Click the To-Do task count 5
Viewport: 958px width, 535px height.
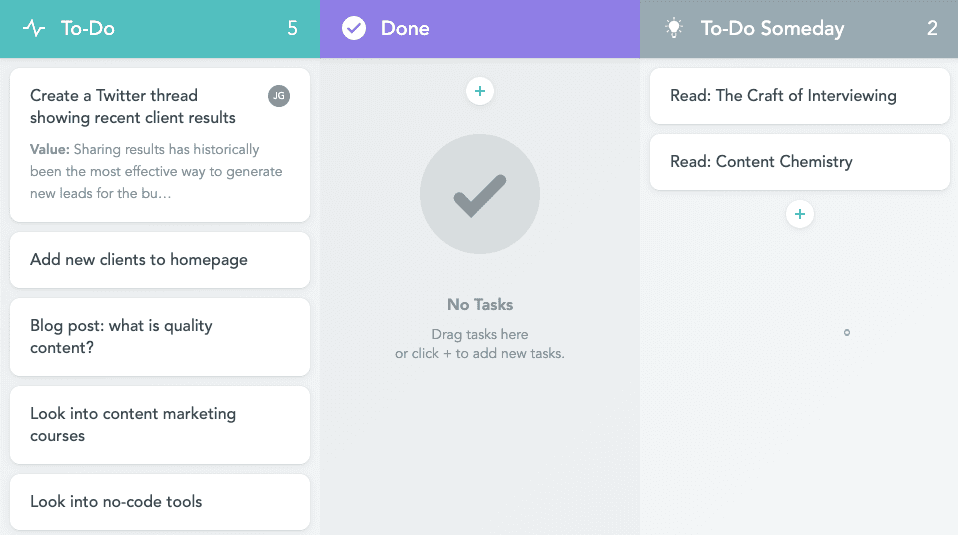(x=292, y=29)
